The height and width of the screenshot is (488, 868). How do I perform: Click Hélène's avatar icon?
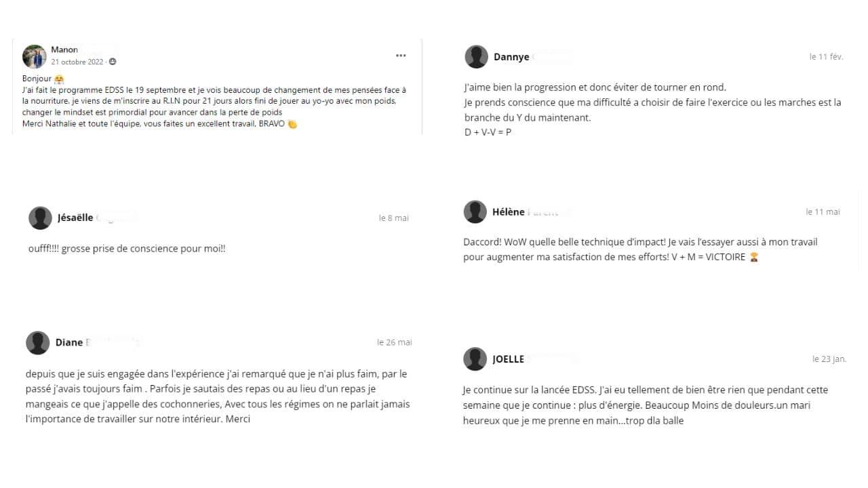[475, 212]
